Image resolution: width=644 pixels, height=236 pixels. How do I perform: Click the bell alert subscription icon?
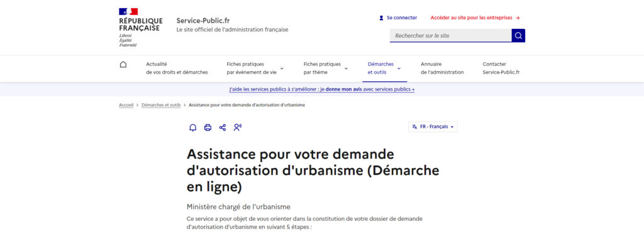click(192, 128)
